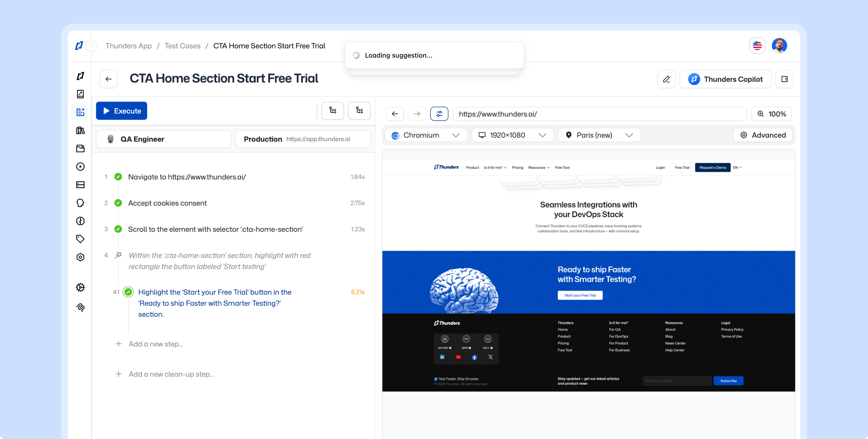Click the URL address field
Screen dimensions: 868x439
coord(599,114)
